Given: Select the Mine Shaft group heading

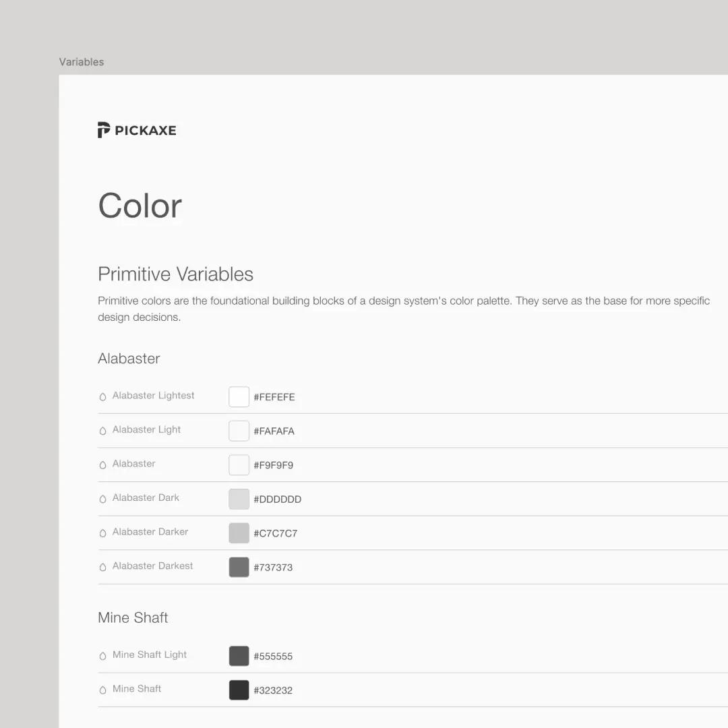Looking at the screenshot, I should pyautogui.click(x=133, y=617).
